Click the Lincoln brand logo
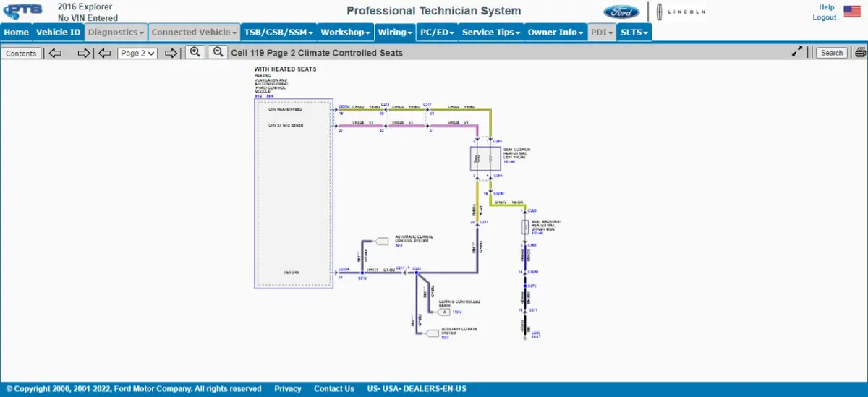Image resolution: width=868 pixels, height=397 pixels. (x=681, y=12)
